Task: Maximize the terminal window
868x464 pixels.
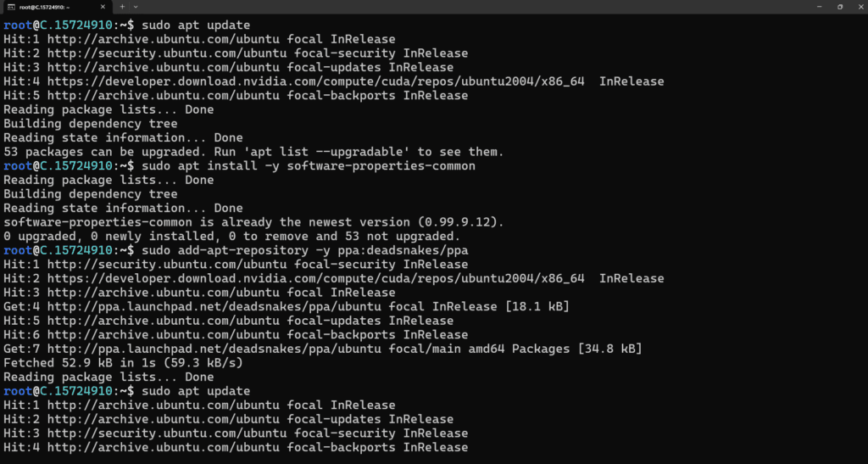Action: (x=839, y=7)
